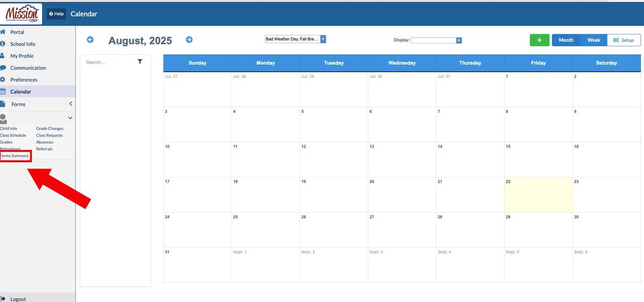Open the Bad Weather Day category dropdown
Image resolution: width=644 pixels, height=302 pixels.
[x=295, y=39]
